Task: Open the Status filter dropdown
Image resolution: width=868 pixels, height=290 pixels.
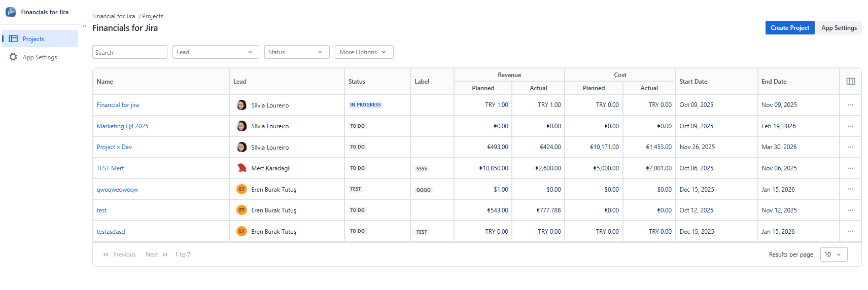Action: 297,52
